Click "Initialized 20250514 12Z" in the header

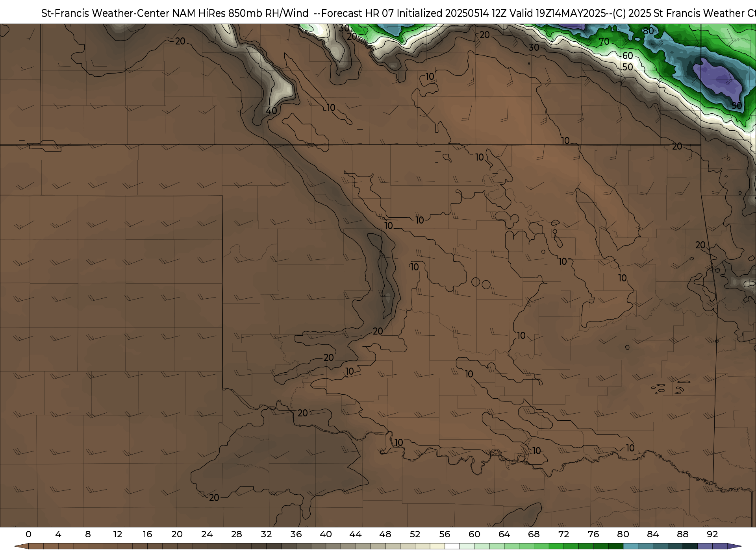[x=452, y=13]
